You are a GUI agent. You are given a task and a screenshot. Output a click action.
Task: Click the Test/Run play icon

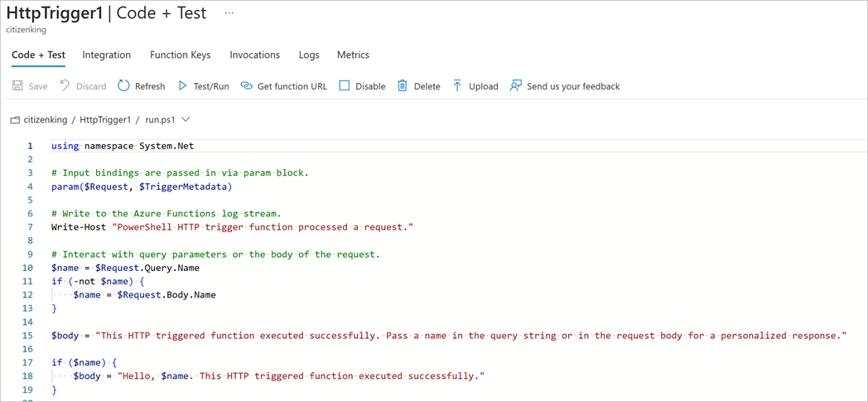pyautogui.click(x=183, y=86)
